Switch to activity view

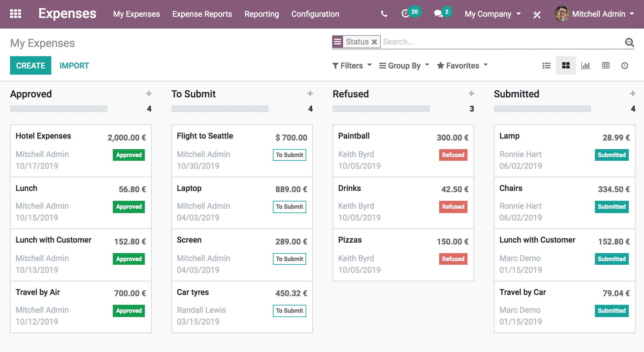625,65
